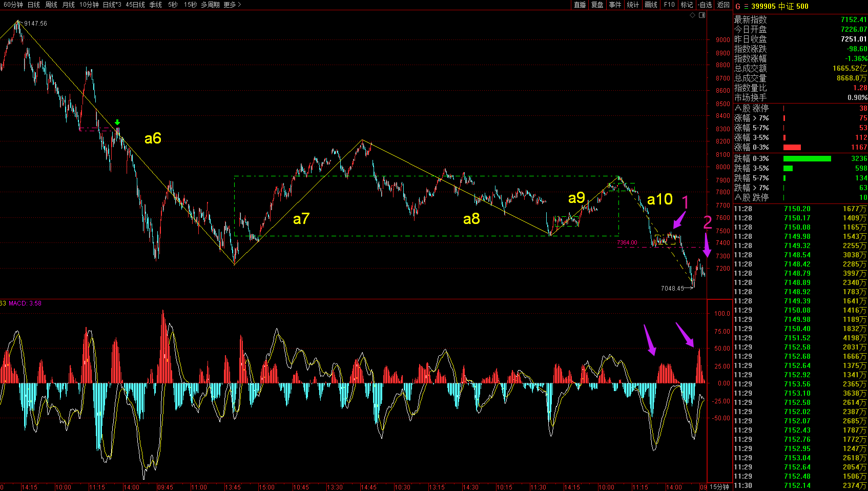This screenshot has width=868, height=491.
Task: Click the A股 涨停 count row
Action: (x=800, y=108)
